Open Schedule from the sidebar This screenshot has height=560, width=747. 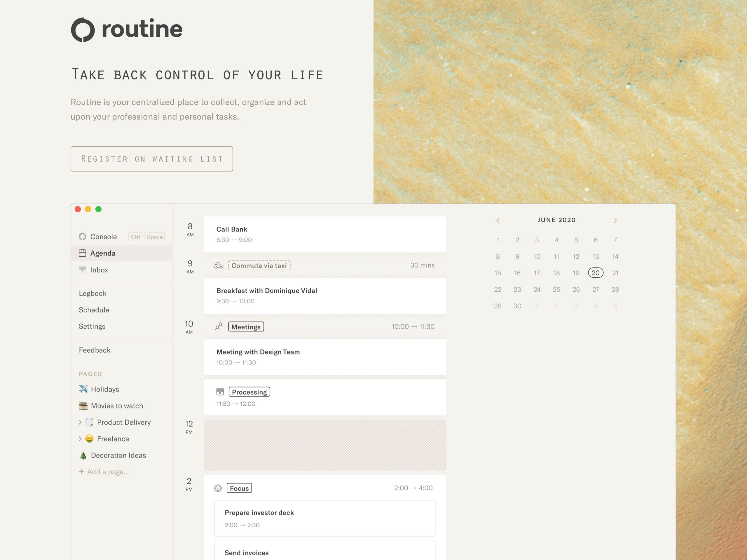tap(94, 310)
